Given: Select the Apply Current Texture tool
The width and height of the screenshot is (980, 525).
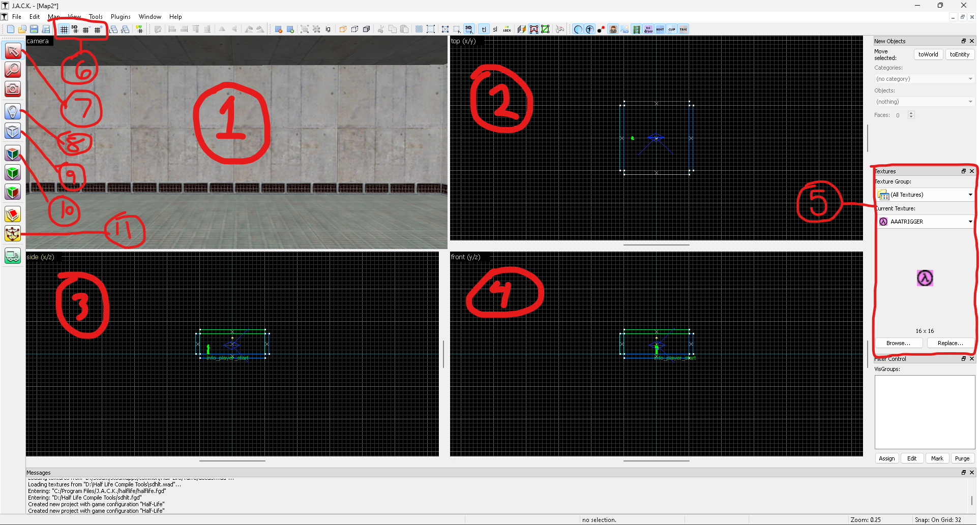Looking at the screenshot, I should pos(13,172).
